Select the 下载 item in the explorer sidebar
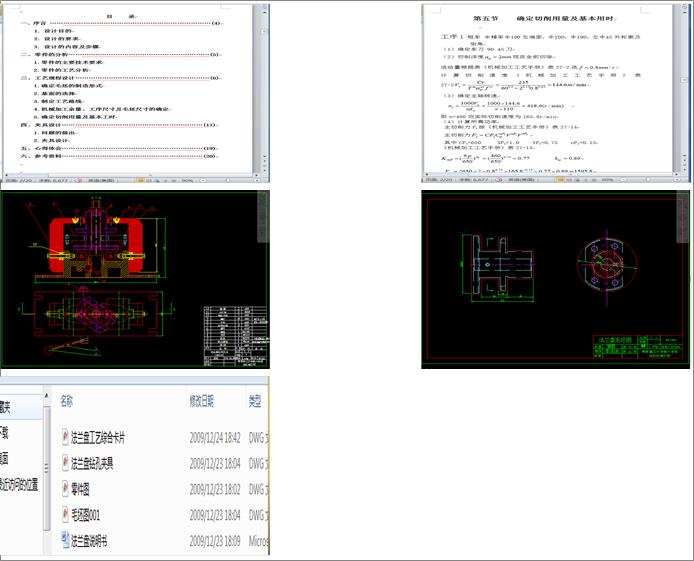694x561 pixels. (x=4, y=432)
